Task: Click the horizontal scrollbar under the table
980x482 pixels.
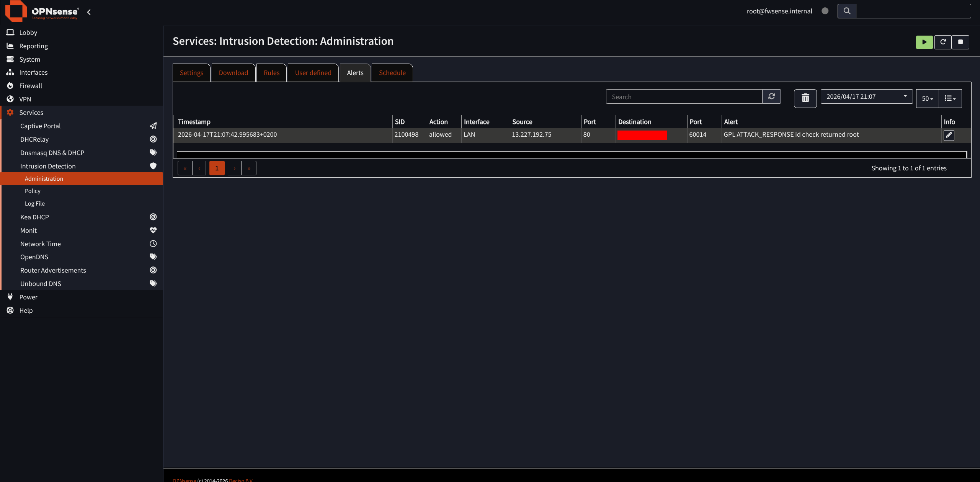Action: 572,155
